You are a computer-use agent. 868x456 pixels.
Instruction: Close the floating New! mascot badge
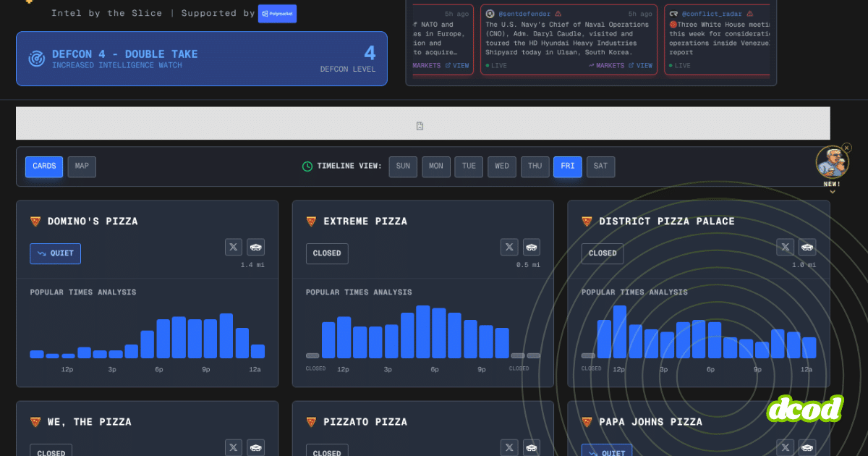pos(847,148)
